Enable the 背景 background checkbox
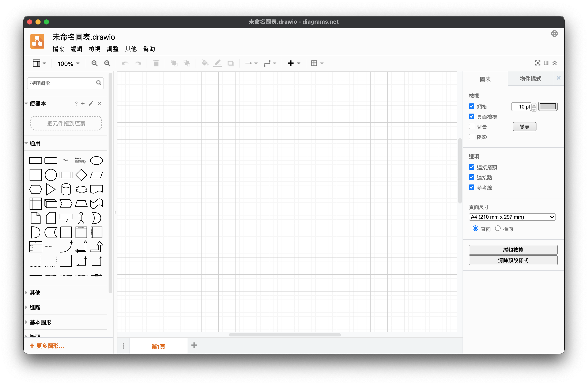The height and width of the screenshot is (385, 588). (471, 126)
